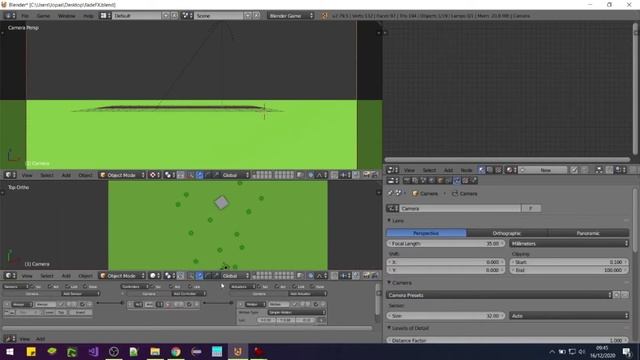Open Global orientation dropdown in Top Ortho header
Image resolution: width=640 pixels, height=360 pixels.
click(x=235, y=276)
